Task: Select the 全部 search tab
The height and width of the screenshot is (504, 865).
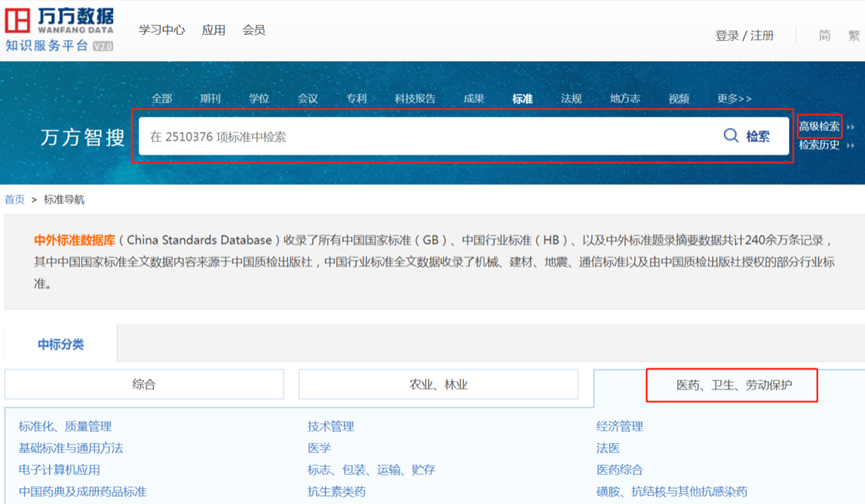Action: pos(162,99)
